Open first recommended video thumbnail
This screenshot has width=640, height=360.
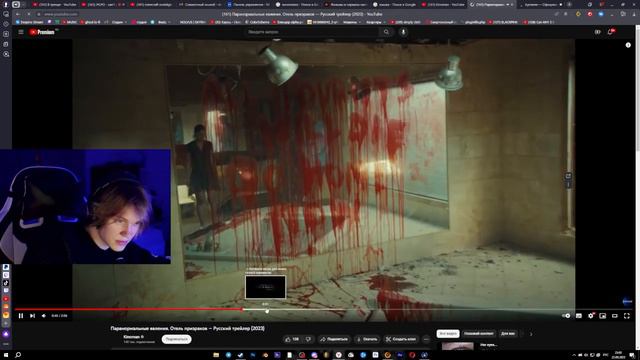pos(458,346)
